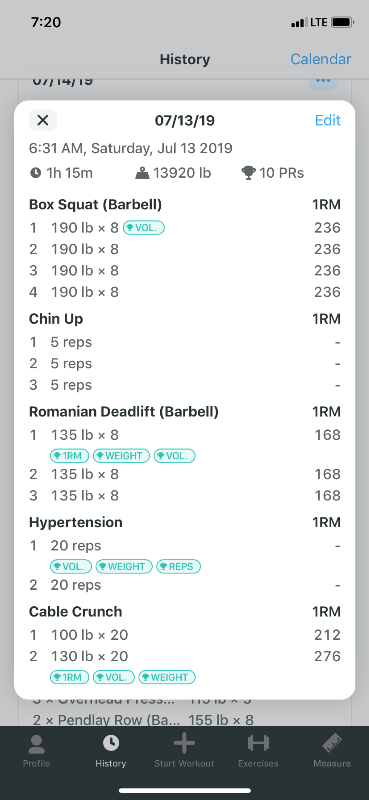Open the Calendar view
Image resolution: width=369 pixels, height=800 pixels.
[x=321, y=59]
